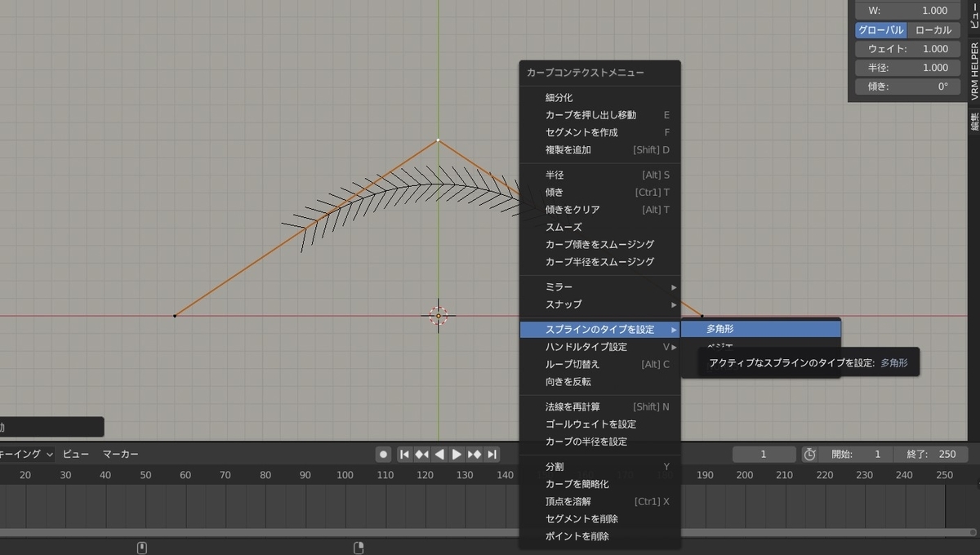
Task: Choose セグメントを作成 menu entry
Action: (x=600, y=132)
